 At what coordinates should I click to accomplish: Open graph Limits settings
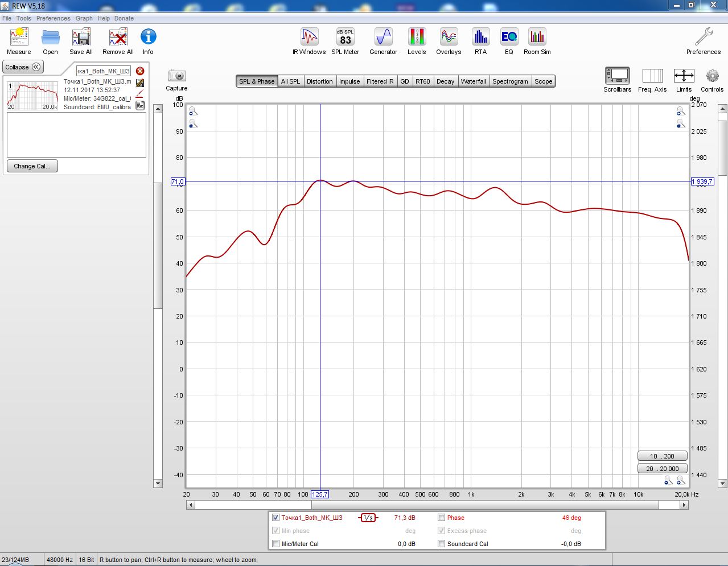tap(683, 76)
